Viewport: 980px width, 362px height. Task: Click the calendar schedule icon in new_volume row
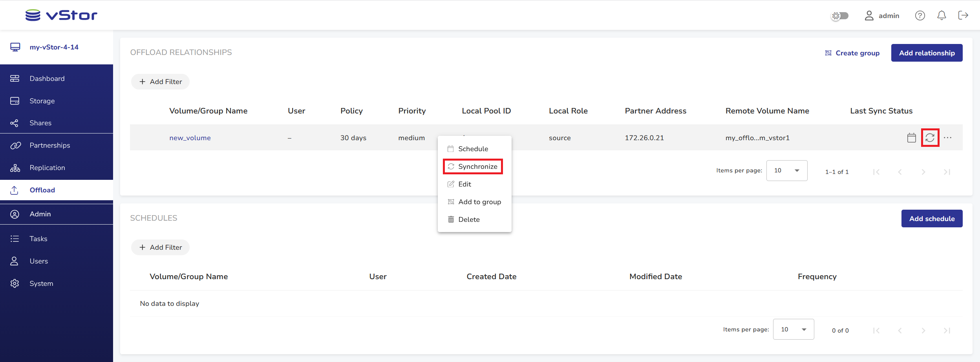pos(911,138)
